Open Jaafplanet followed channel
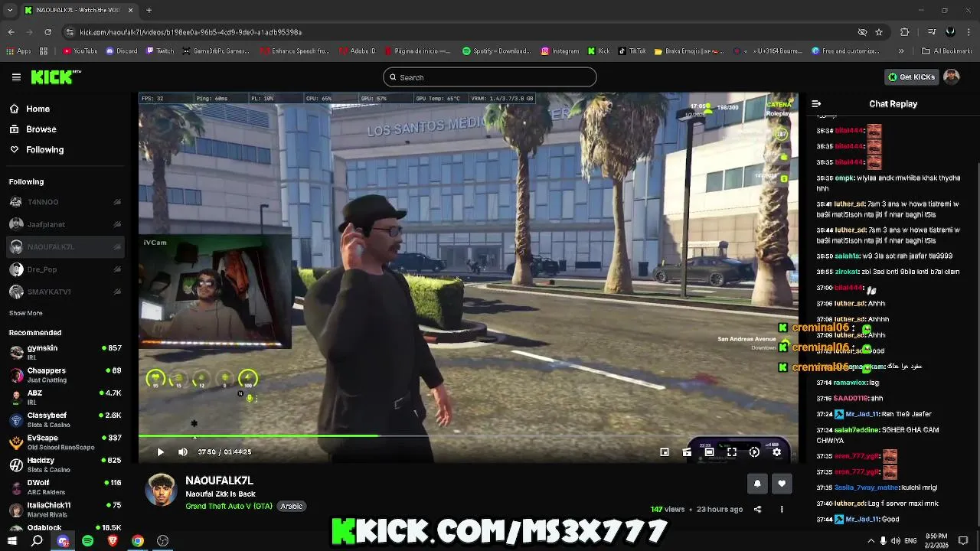The image size is (980, 551). click(x=65, y=224)
